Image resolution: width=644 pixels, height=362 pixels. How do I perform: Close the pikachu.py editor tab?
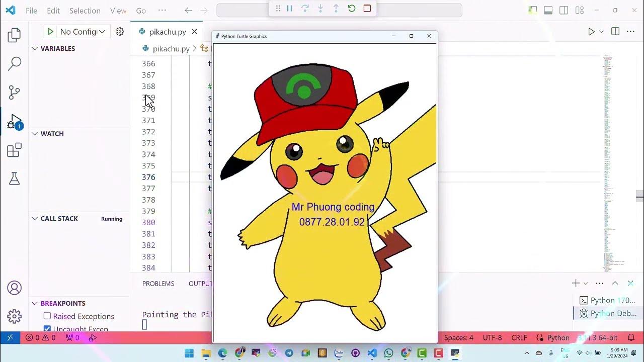pos(194,32)
